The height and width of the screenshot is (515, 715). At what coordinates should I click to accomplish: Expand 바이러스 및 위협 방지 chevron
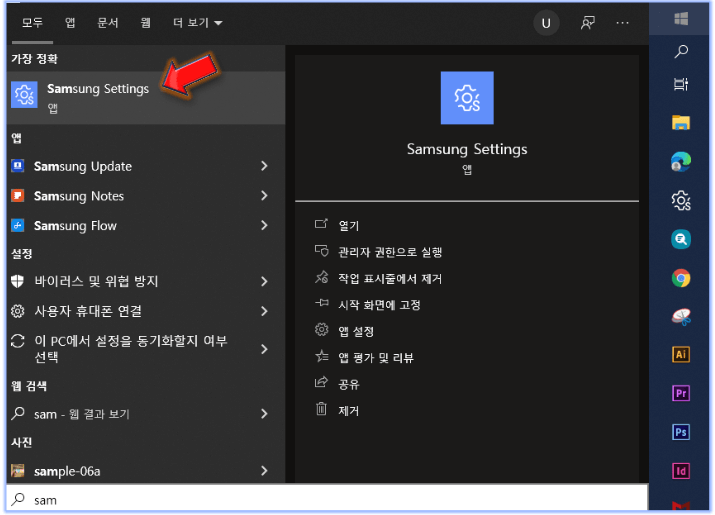[x=264, y=281]
